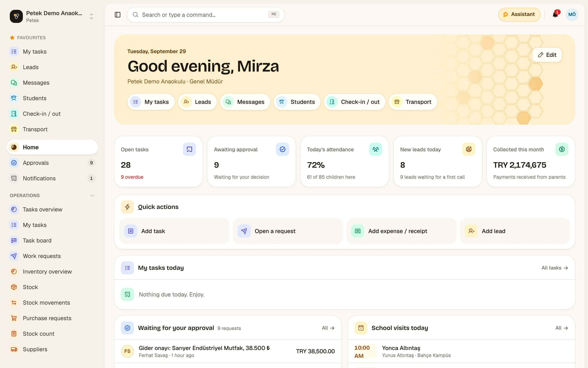Click the Collected this month currency icon
This screenshot has height=368, width=588.
coord(562,149)
